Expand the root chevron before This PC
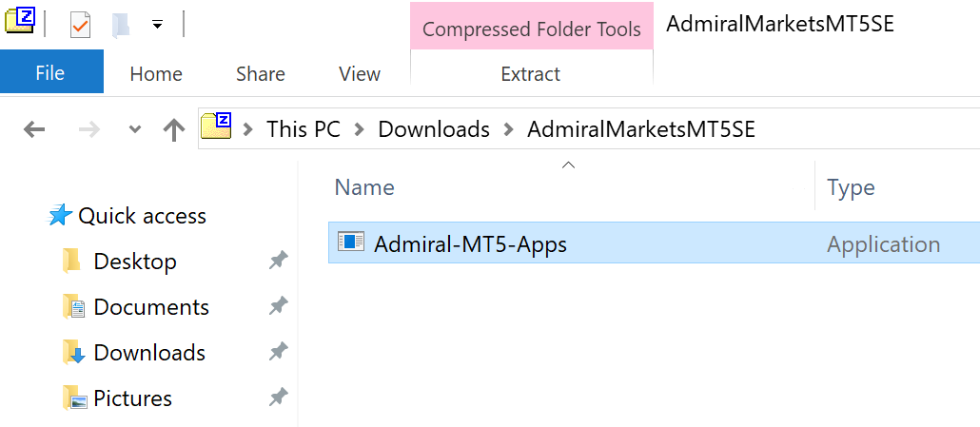This screenshot has height=427, width=980. point(248,130)
